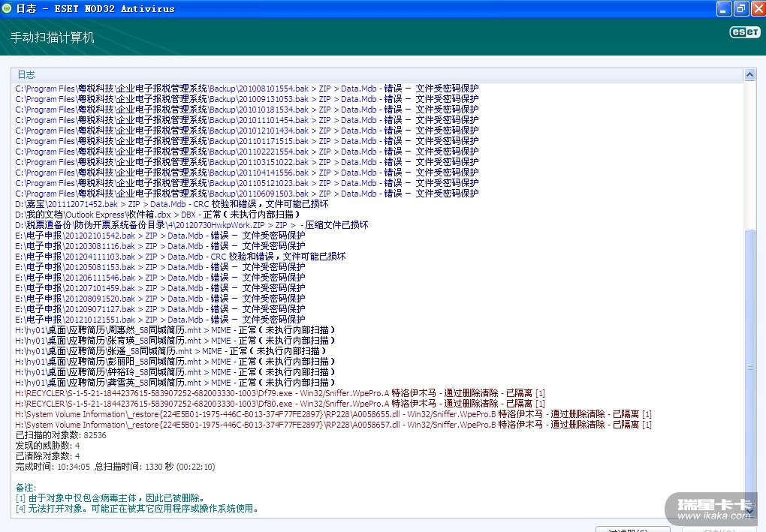
Task: Select the A0058655.dll WpePro.B threat line
Action: pyautogui.click(x=333, y=414)
